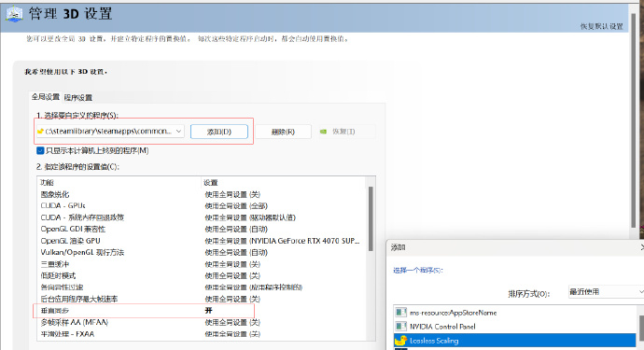
Task: Select Vulkan/OpenGL 现行方法 row
Action: pyautogui.click(x=202, y=252)
